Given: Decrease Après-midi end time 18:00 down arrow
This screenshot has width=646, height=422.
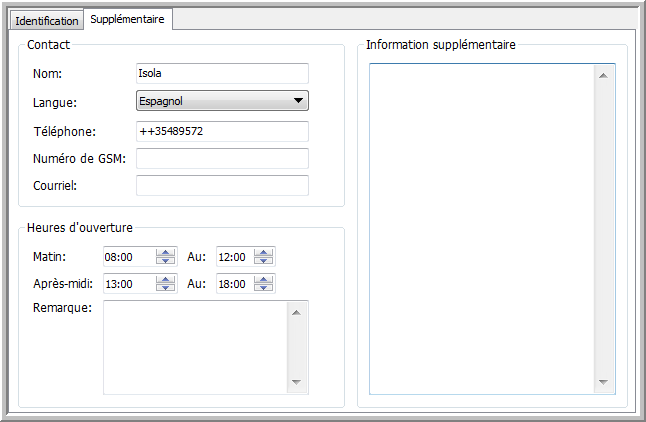Looking at the screenshot, I should click(264, 288).
